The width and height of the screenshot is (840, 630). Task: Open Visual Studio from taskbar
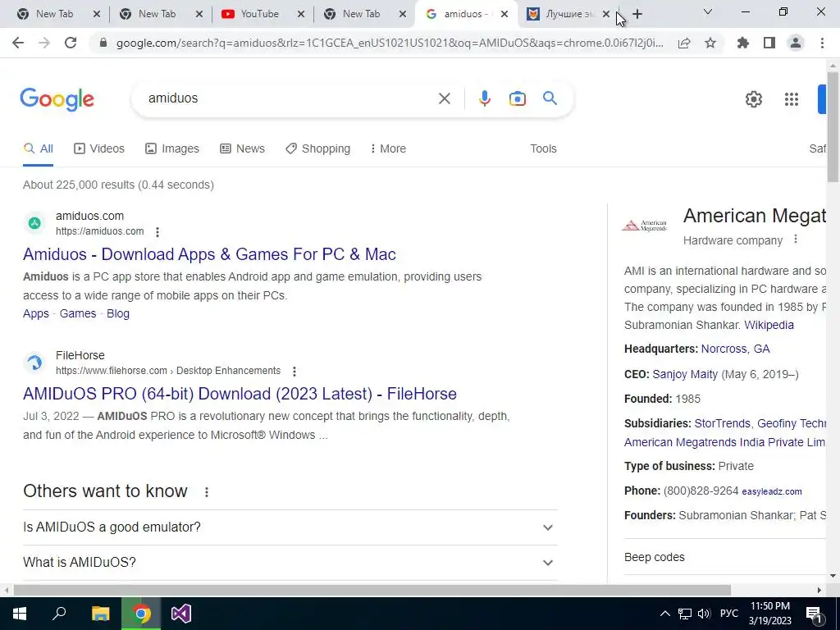point(181,614)
